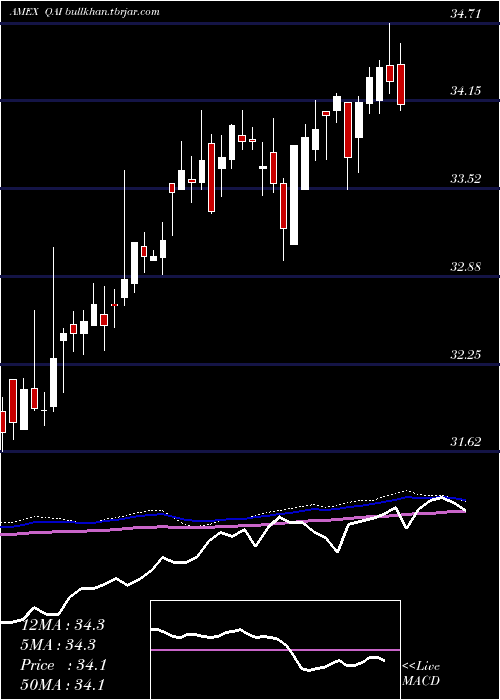500x700 pixels.
Task: Click the Price : 34.1 readout
Action: tap(63, 665)
